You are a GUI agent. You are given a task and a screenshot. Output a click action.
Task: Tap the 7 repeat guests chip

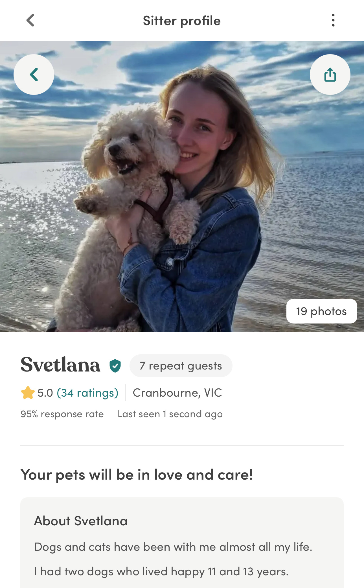pos(181,366)
